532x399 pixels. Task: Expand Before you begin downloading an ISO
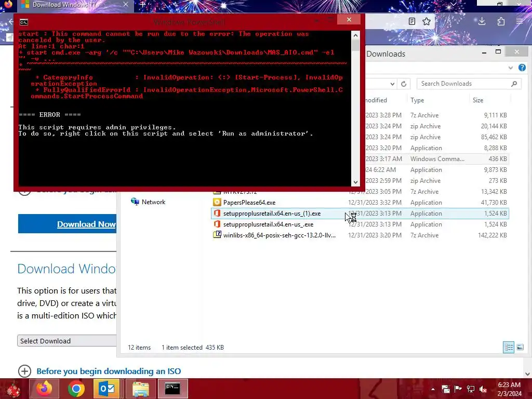24,371
